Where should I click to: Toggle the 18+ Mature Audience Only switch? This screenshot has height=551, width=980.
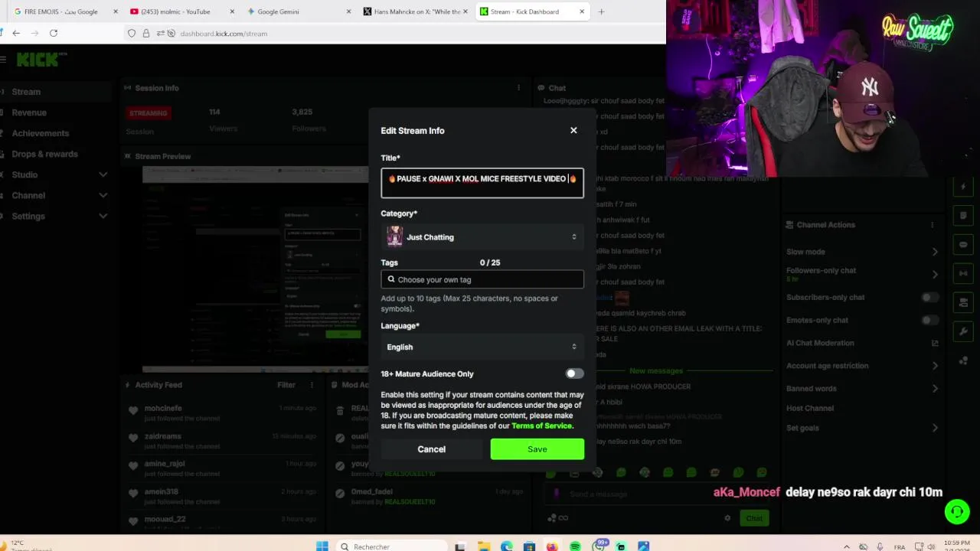pos(574,373)
